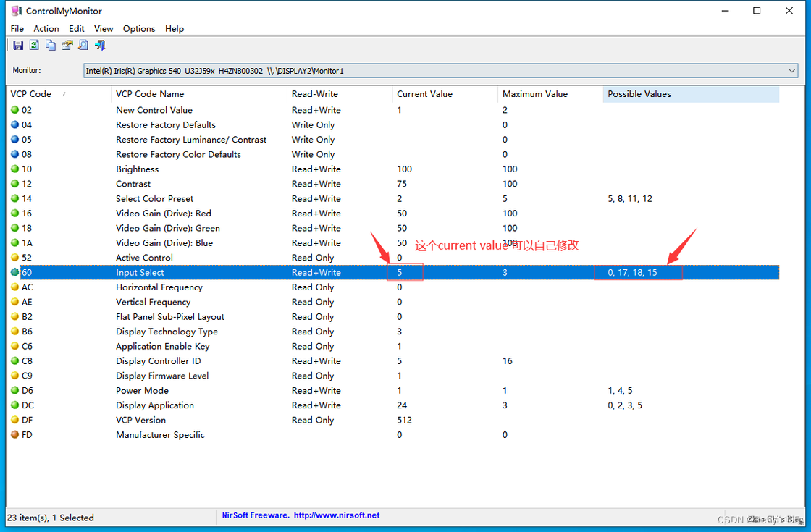Open the Action menu
The image size is (811, 532).
pyautogui.click(x=46, y=28)
